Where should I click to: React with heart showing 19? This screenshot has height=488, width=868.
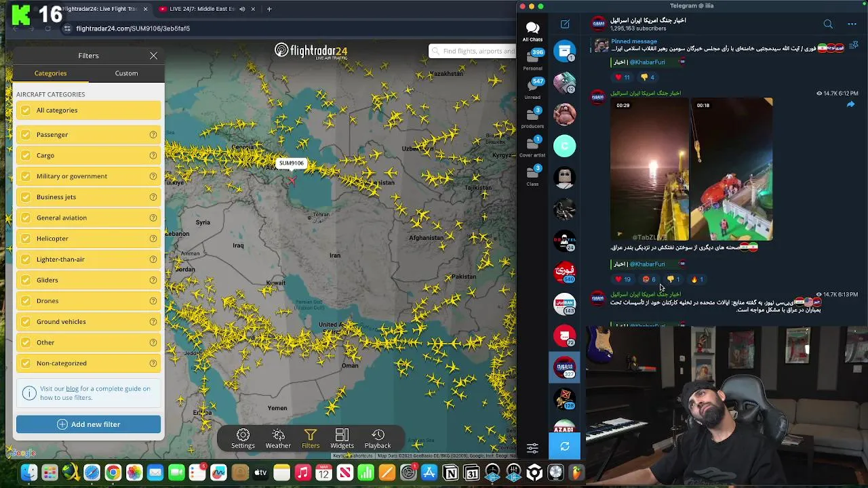coord(623,279)
